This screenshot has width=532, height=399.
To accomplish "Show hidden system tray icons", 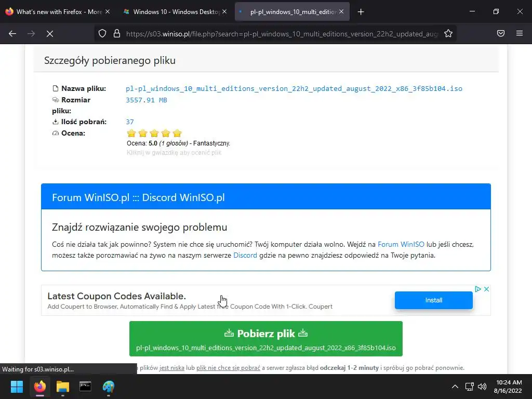I will (x=455, y=387).
